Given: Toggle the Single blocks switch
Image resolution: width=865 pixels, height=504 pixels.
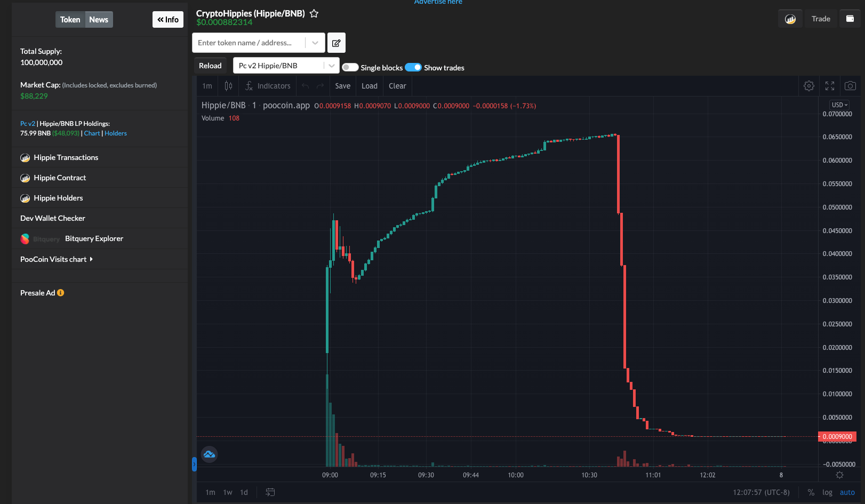Looking at the screenshot, I should tap(350, 67).
